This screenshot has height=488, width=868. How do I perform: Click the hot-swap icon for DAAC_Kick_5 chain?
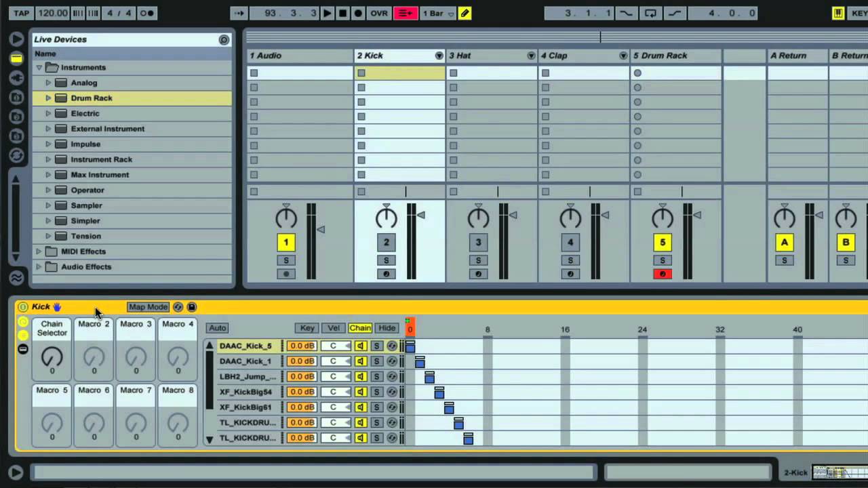(x=392, y=346)
